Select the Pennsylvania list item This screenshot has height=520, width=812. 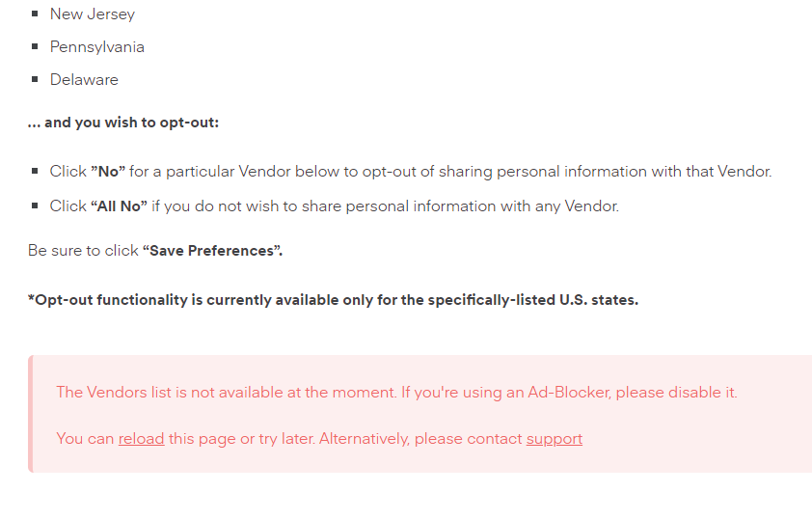(96, 46)
